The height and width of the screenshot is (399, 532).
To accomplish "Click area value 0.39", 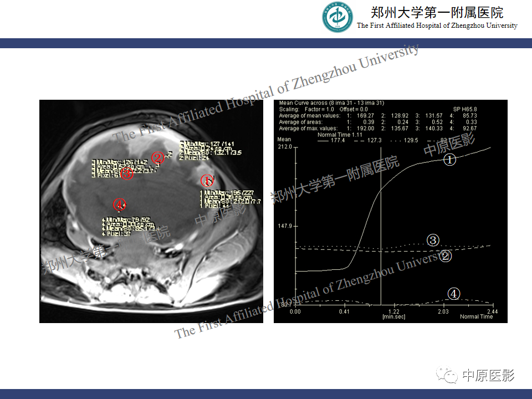I will click(369, 122).
